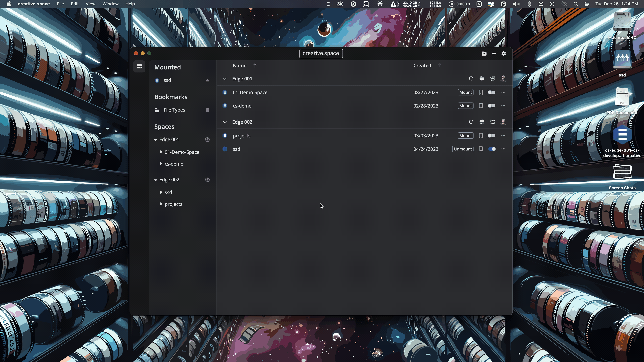Open Control Center in menu bar

coord(587,4)
